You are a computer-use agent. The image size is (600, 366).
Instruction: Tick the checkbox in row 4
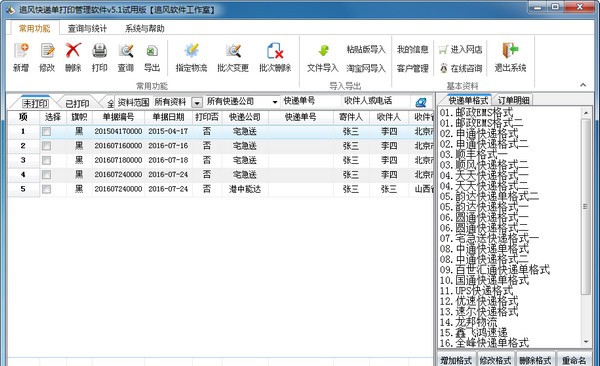(x=46, y=175)
